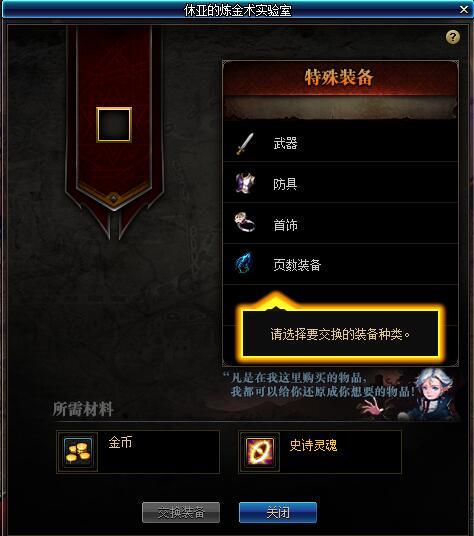Click the 史诗灵魂 material label
This screenshot has width=474, height=536.
(313, 445)
